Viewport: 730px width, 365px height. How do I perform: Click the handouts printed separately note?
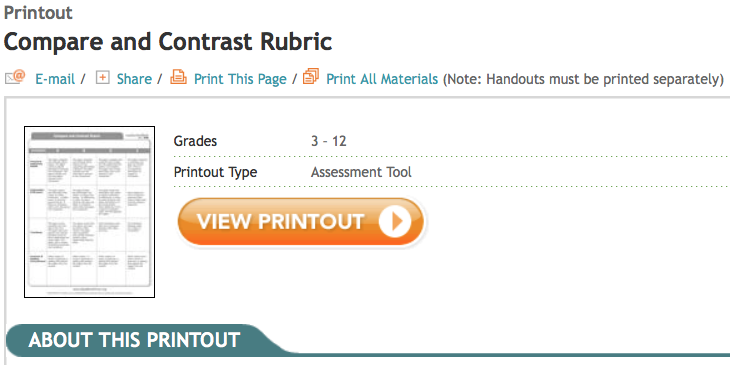[582, 79]
